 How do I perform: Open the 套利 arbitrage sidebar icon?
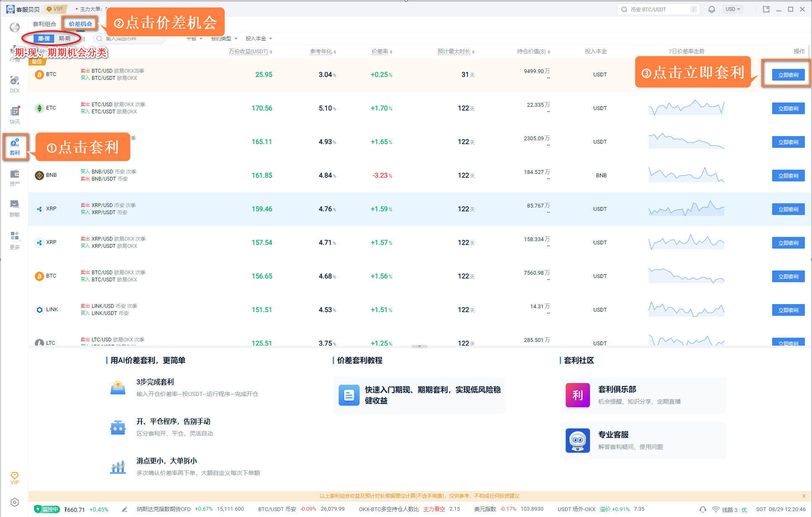point(15,147)
